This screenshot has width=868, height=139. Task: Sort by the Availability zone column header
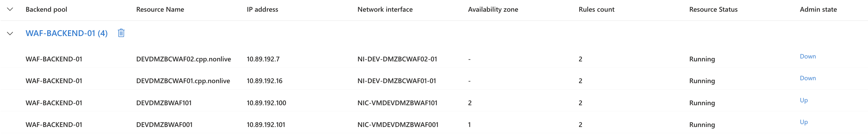493,9
